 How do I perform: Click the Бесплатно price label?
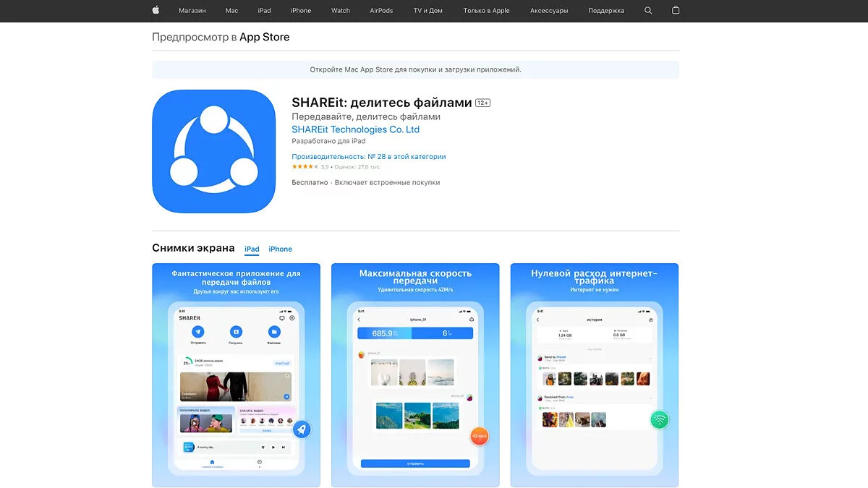[x=310, y=183]
